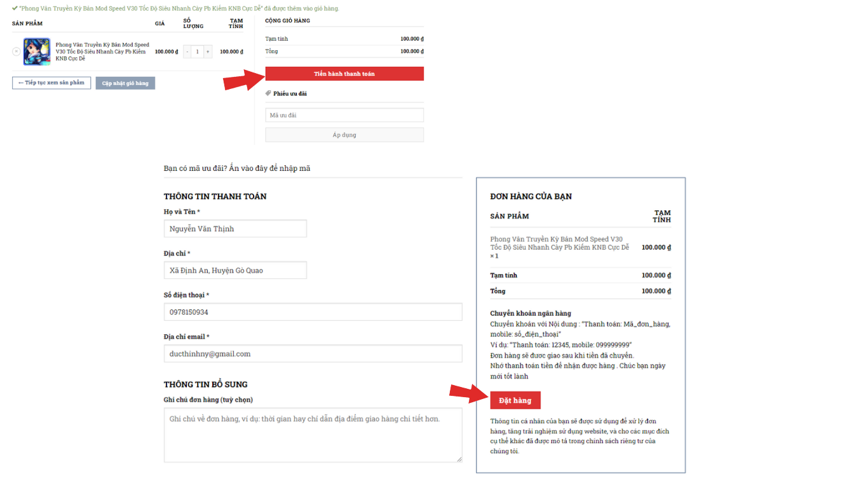
Task: Click the 'Mã ưu đãi' coupon field
Action: pyautogui.click(x=344, y=115)
